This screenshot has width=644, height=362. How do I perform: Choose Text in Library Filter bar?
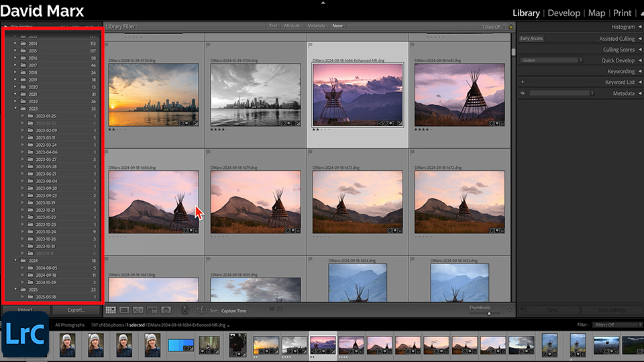[273, 26]
